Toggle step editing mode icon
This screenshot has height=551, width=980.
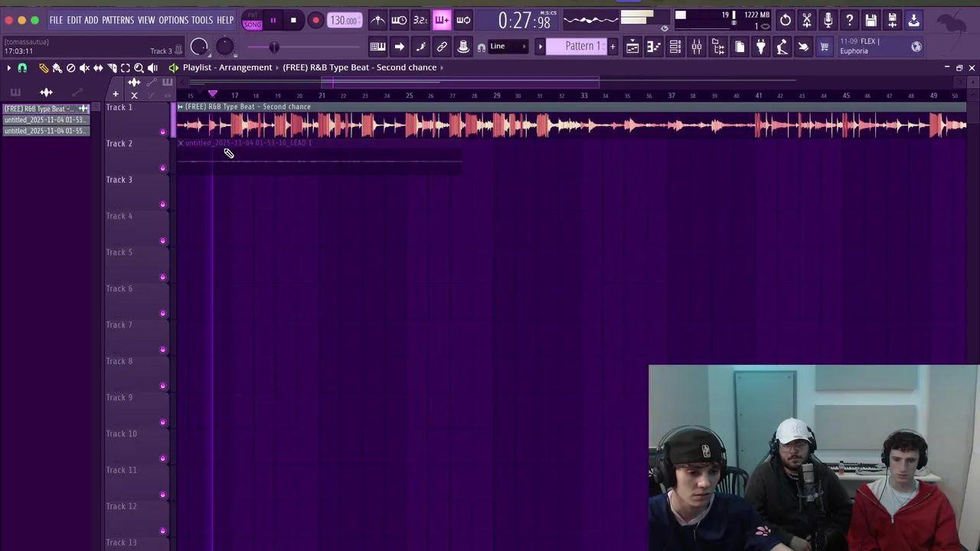(x=420, y=47)
